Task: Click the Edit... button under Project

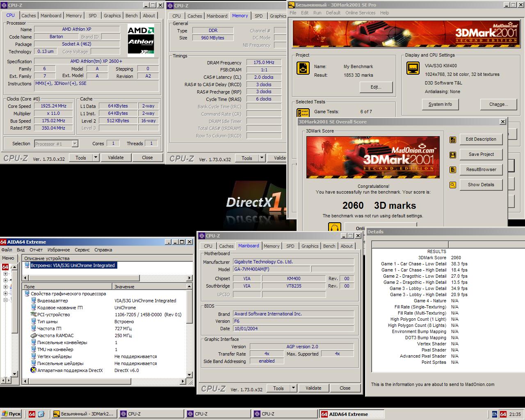Action: coord(376,87)
